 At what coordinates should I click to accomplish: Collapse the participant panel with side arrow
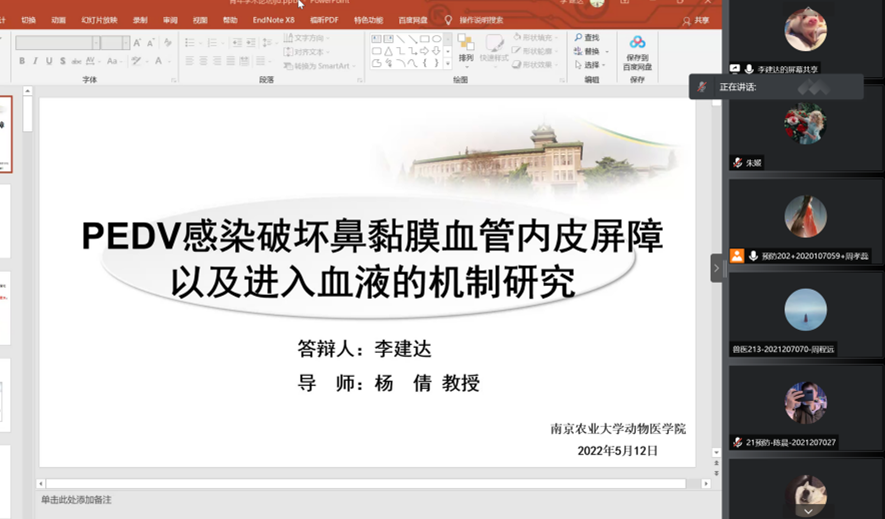[x=716, y=268]
